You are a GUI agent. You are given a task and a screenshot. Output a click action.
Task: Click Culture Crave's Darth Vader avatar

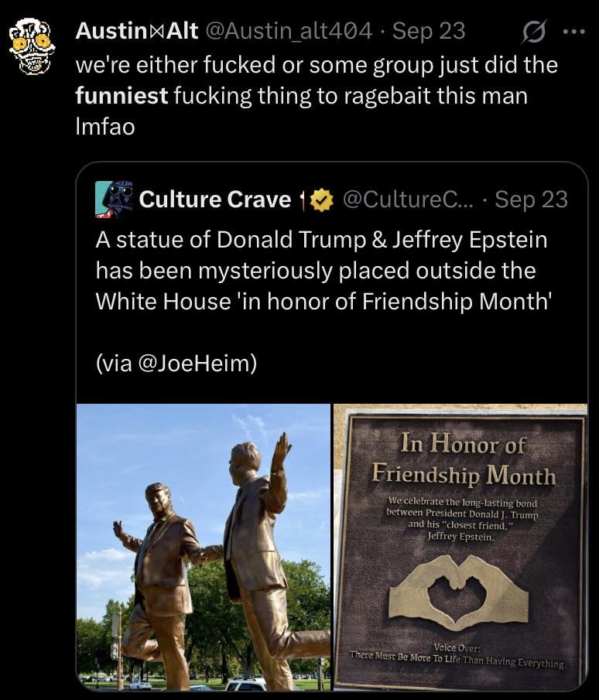click(114, 199)
